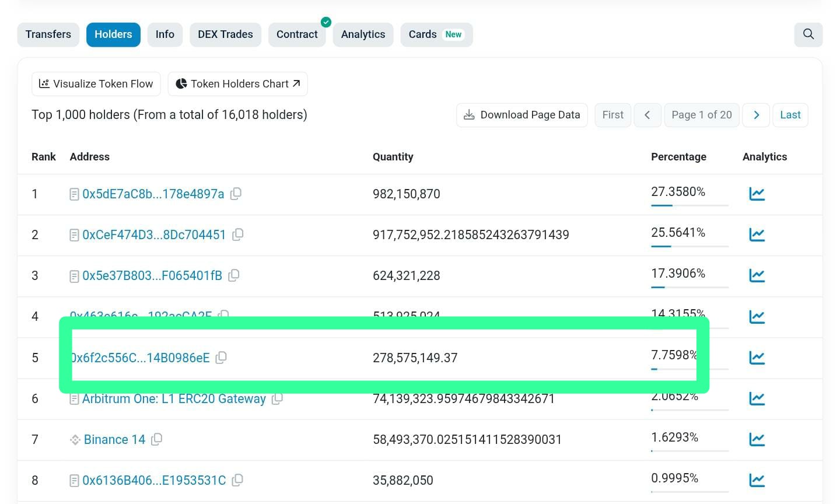Copy address 0xCeF474D3...8Dc704451
Image resolution: width=840 pixels, height=504 pixels.
pos(237,235)
